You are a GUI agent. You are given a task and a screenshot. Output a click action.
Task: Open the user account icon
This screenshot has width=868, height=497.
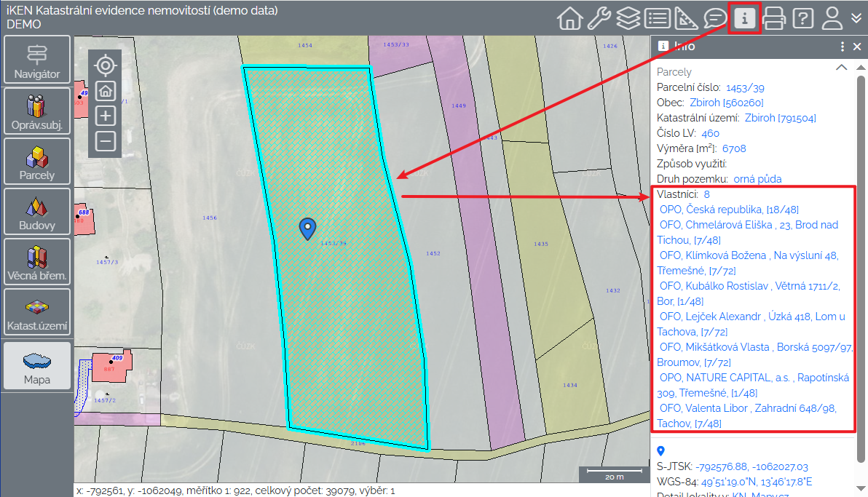[x=832, y=18]
